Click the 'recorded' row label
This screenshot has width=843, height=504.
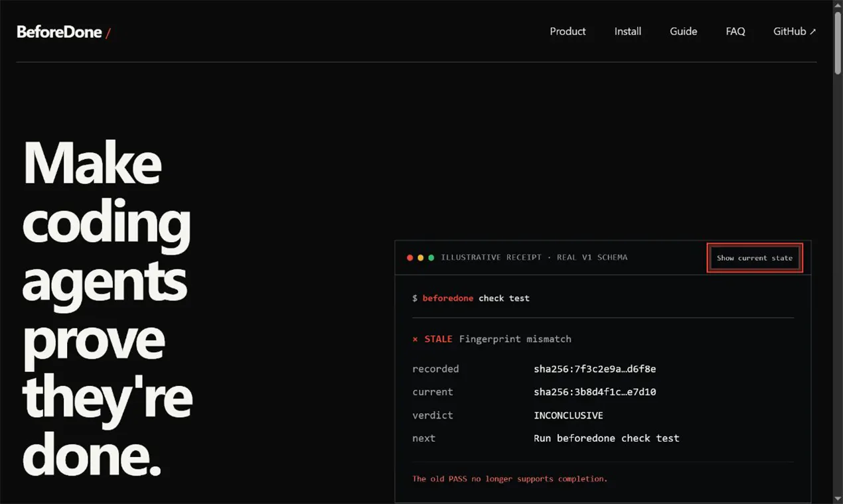click(435, 369)
